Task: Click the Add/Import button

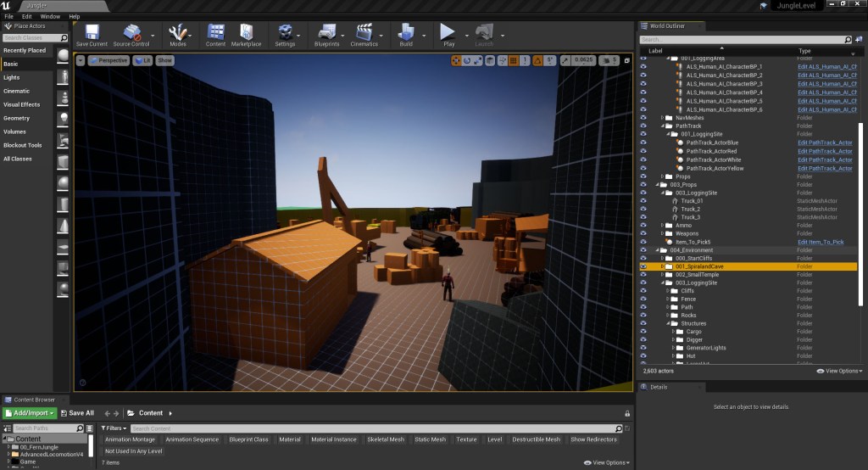Action: [x=30, y=413]
